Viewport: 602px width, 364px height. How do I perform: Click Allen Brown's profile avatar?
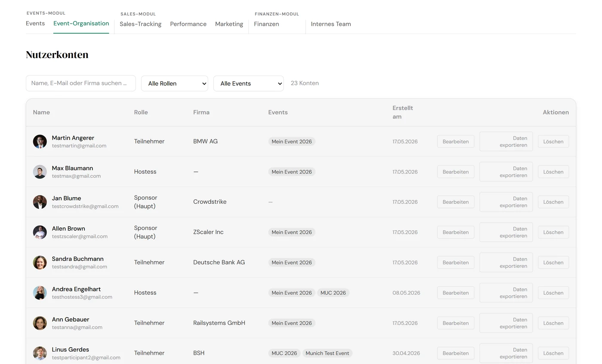pyautogui.click(x=40, y=232)
